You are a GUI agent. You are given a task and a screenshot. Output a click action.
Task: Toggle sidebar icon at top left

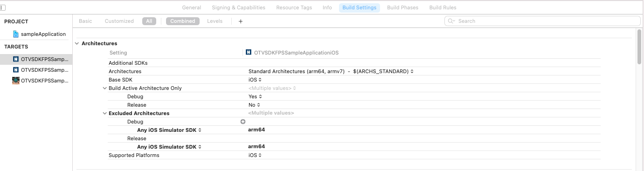[x=3, y=7]
